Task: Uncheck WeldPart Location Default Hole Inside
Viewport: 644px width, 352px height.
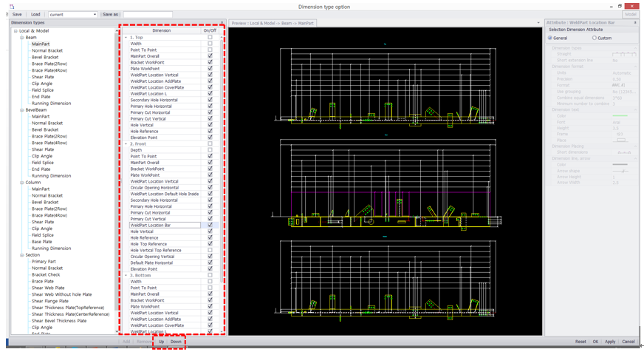Action: [x=210, y=194]
